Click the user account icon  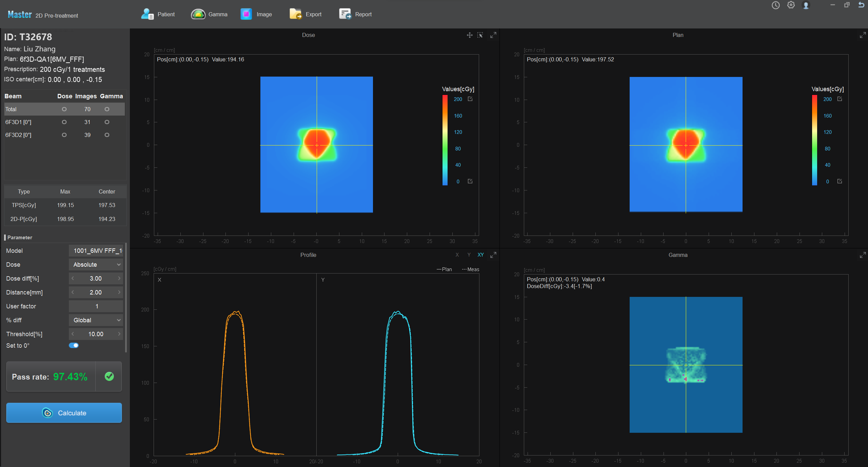[x=806, y=5]
